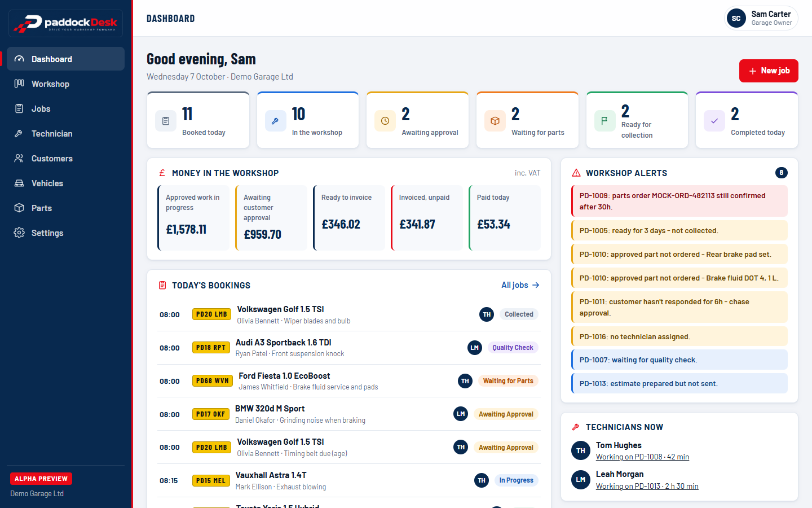Open alert PD-1005 ready for 3 days
Screen dimensions: 812x508
(x=679, y=230)
